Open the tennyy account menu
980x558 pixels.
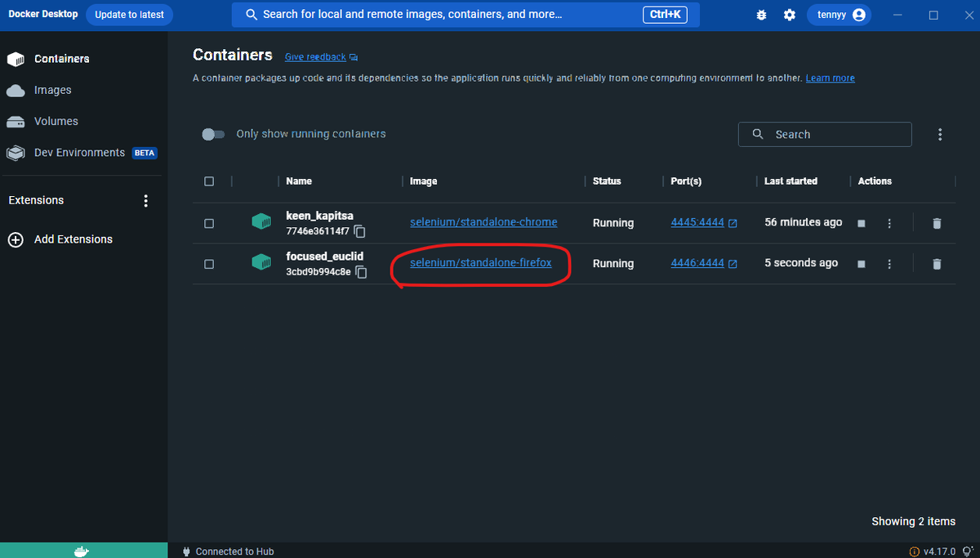coord(839,15)
